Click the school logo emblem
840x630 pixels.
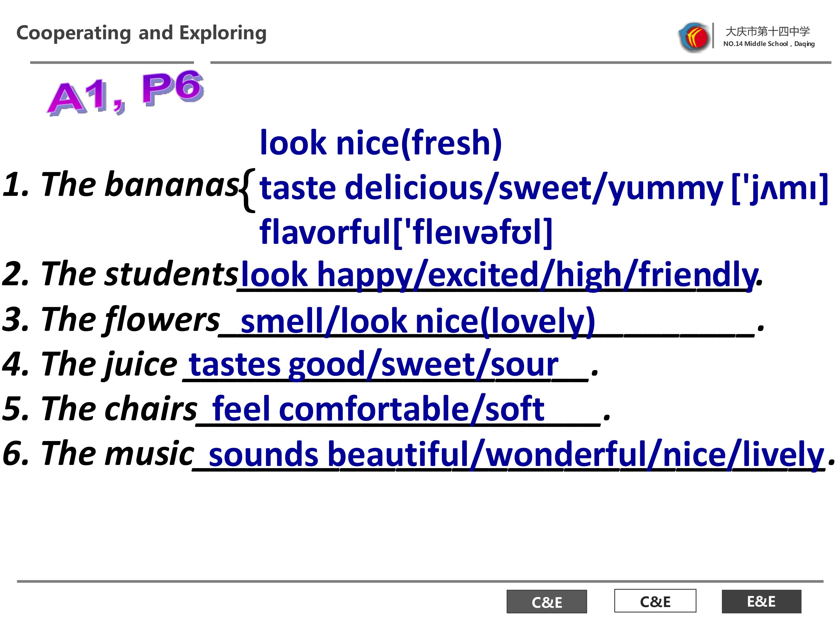pos(694,37)
